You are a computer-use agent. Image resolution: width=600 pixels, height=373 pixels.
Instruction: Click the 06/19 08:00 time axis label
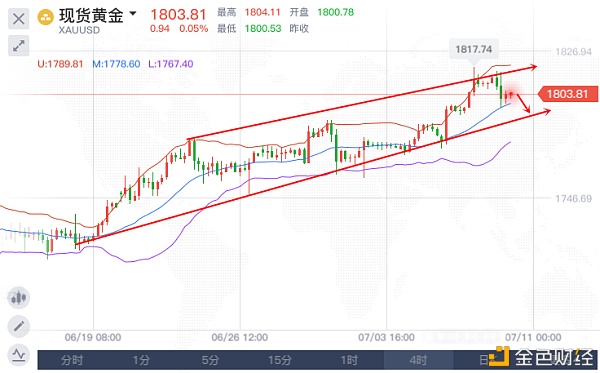(93, 337)
